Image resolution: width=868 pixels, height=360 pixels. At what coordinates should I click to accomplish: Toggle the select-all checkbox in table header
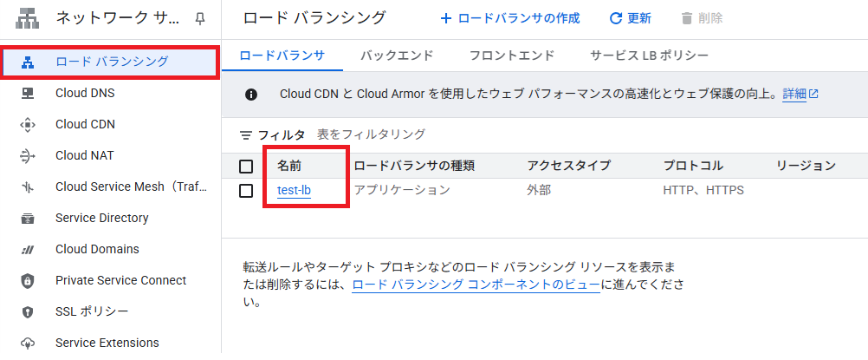point(246,166)
